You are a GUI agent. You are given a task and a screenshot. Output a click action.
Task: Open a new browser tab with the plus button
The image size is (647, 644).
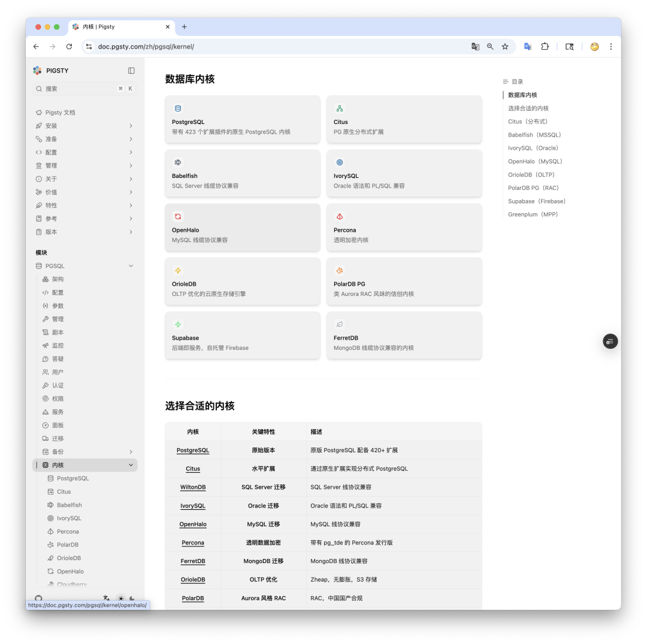coord(185,27)
